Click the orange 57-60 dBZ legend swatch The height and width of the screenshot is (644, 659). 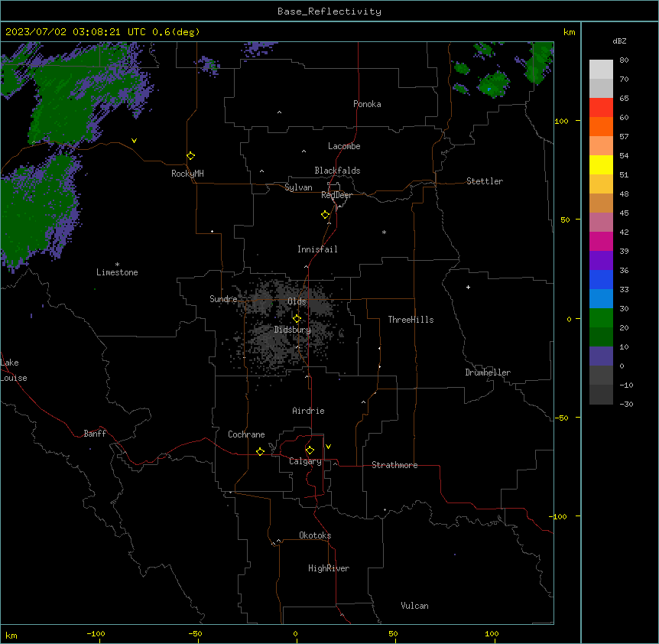click(601, 126)
